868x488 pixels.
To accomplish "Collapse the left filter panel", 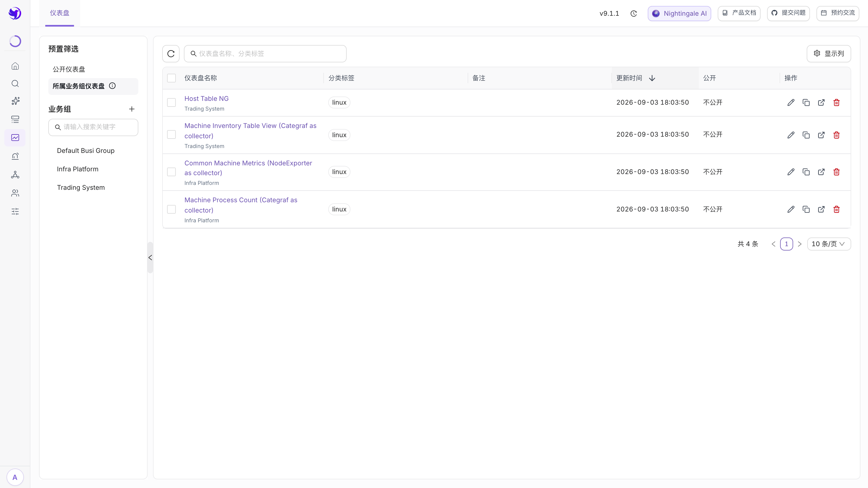I will tap(150, 258).
